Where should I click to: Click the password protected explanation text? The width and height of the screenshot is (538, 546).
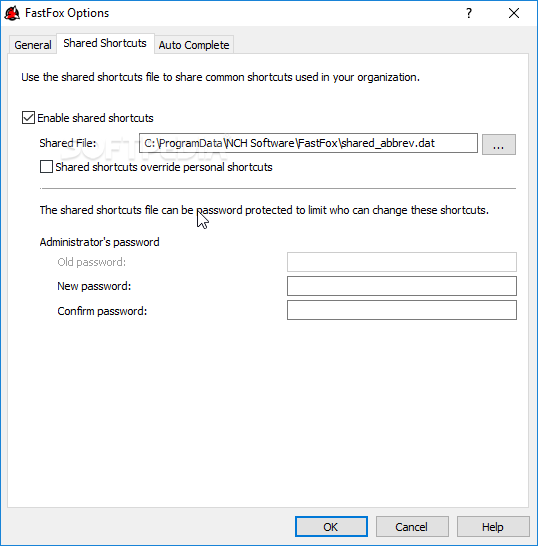(x=264, y=210)
